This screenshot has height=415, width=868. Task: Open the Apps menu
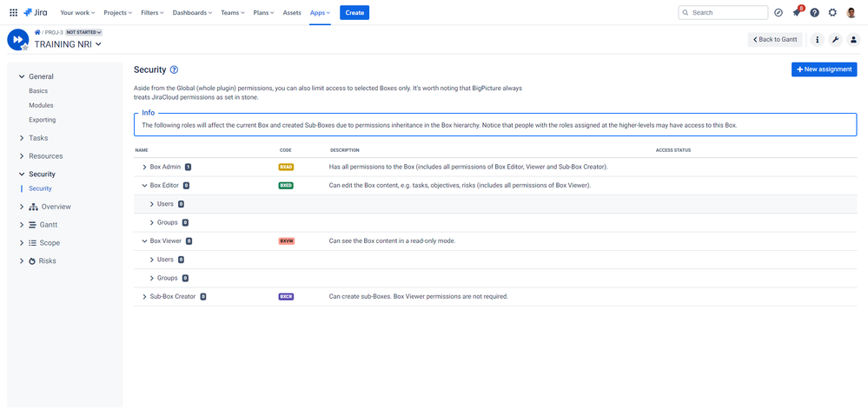(x=320, y=12)
